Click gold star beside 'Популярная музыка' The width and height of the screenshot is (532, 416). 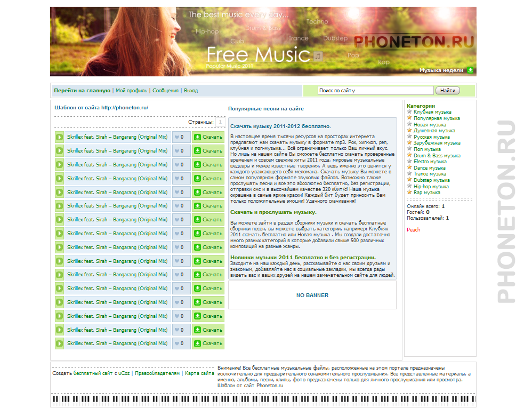coord(409,118)
